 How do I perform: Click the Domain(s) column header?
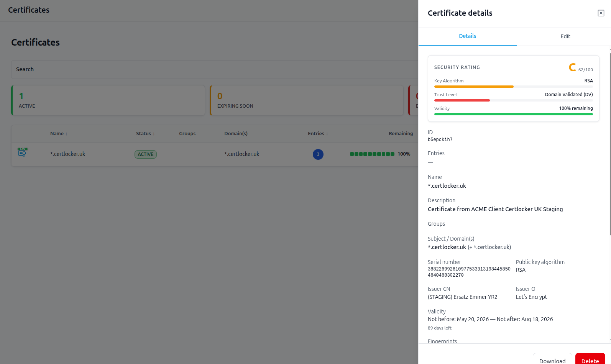[x=236, y=134]
